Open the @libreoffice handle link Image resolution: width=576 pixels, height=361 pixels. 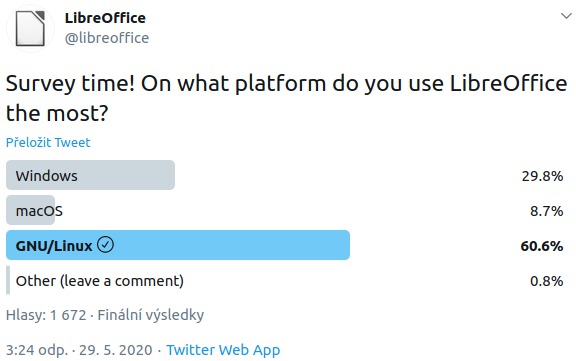107,38
